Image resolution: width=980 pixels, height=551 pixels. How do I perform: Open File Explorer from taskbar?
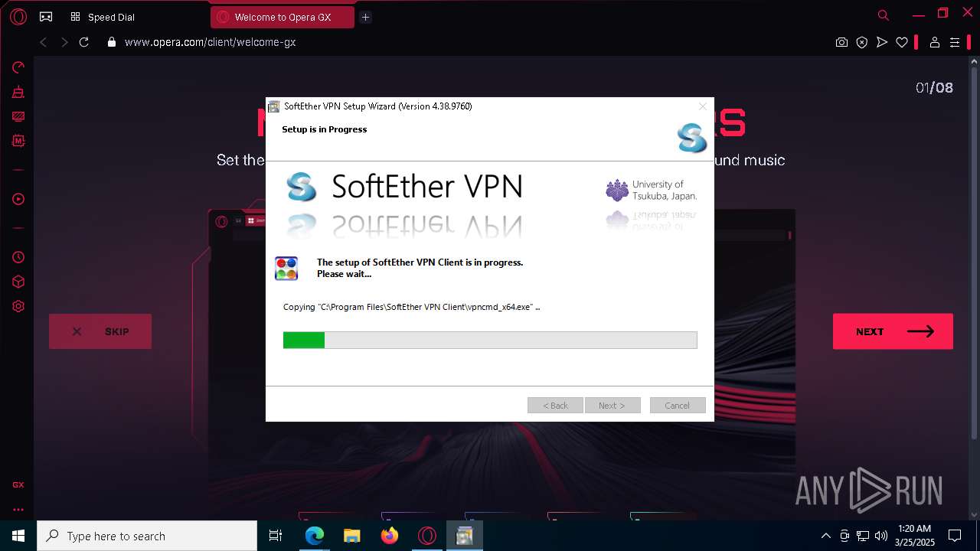pos(351,536)
